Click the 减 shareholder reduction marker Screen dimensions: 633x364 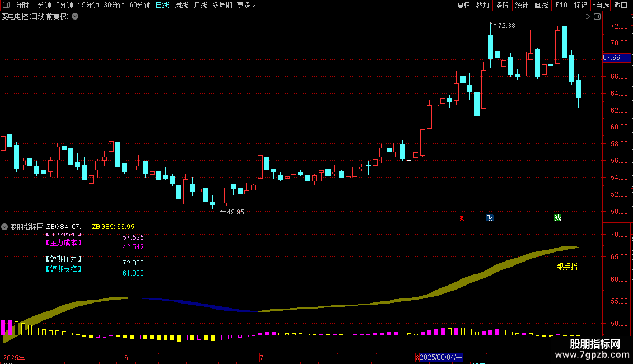557,218
